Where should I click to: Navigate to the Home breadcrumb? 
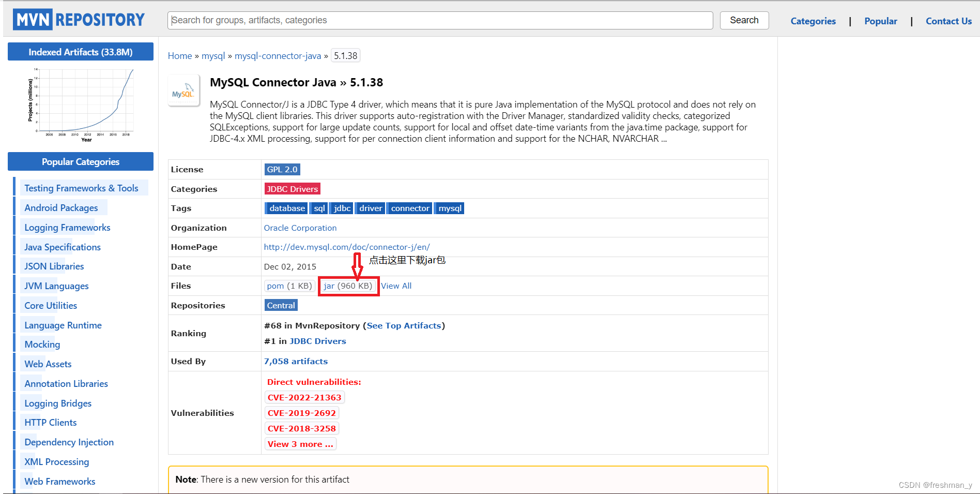[179, 55]
